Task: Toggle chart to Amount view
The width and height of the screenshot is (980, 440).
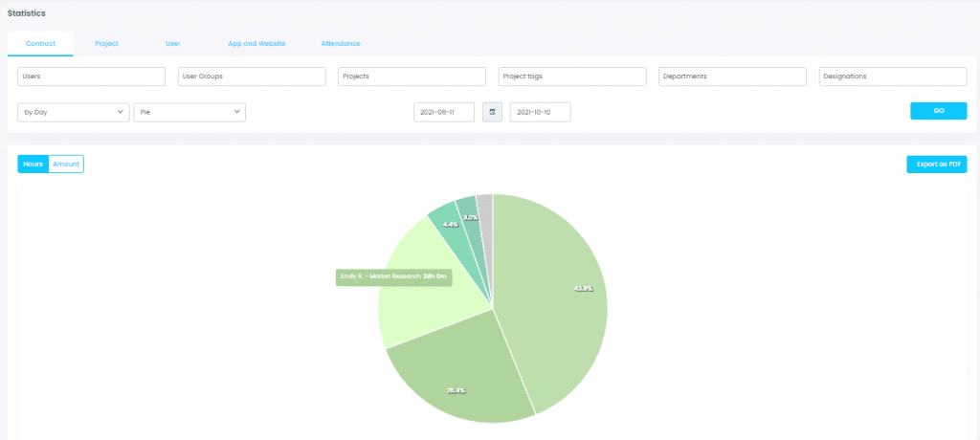Action: [66, 165]
